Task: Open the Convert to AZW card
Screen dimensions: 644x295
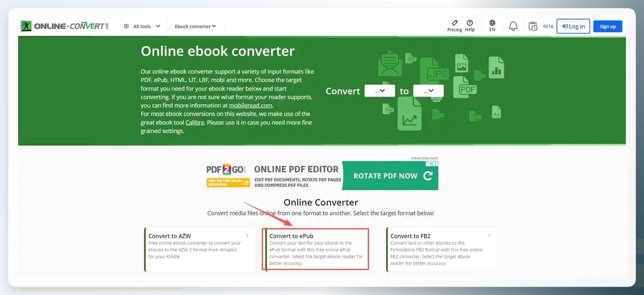Action: click(200, 249)
